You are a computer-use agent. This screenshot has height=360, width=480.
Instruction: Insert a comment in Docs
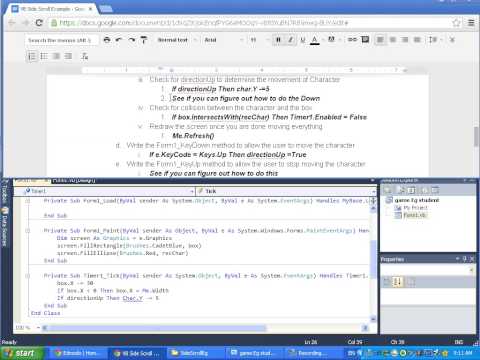tap(365, 40)
